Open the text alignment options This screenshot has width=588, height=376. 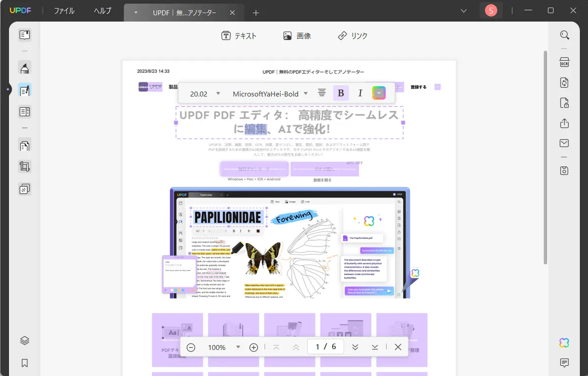click(x=321, y=93)
